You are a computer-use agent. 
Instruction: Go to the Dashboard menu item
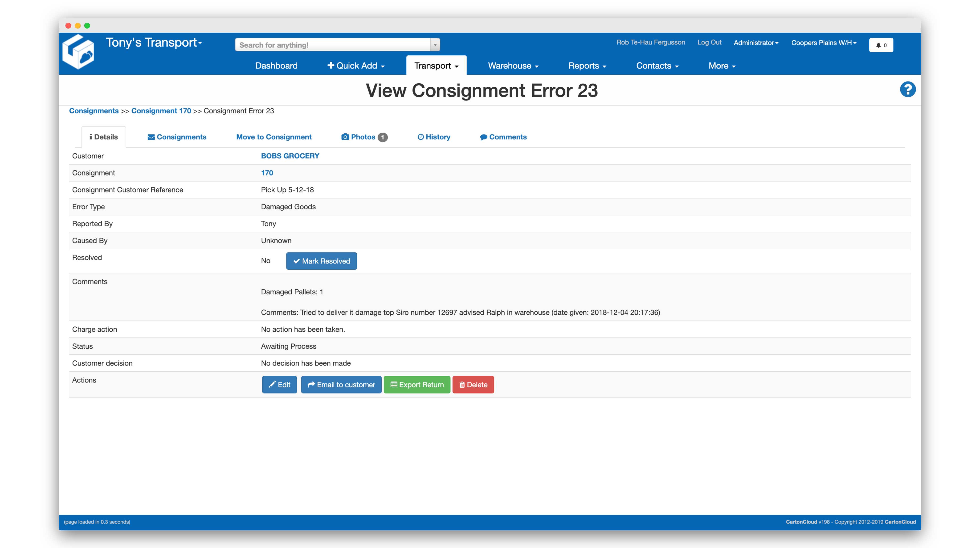tap(276, 65)
